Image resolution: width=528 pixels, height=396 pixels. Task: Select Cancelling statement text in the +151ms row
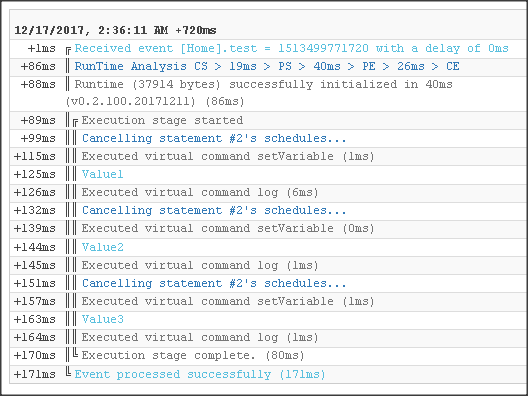[x=214, y=283]
